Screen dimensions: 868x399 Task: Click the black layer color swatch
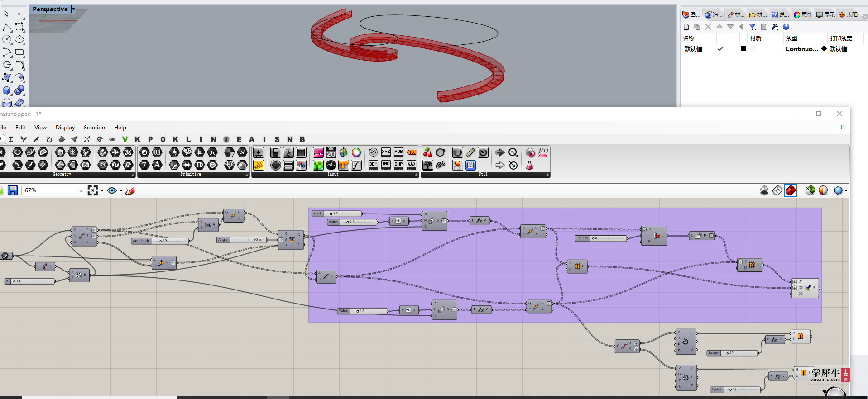[x=743, y=48]
